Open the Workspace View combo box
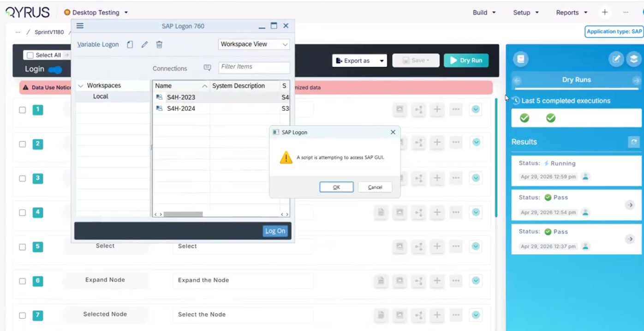Viewport: 644px width, 331px height. 254,44
